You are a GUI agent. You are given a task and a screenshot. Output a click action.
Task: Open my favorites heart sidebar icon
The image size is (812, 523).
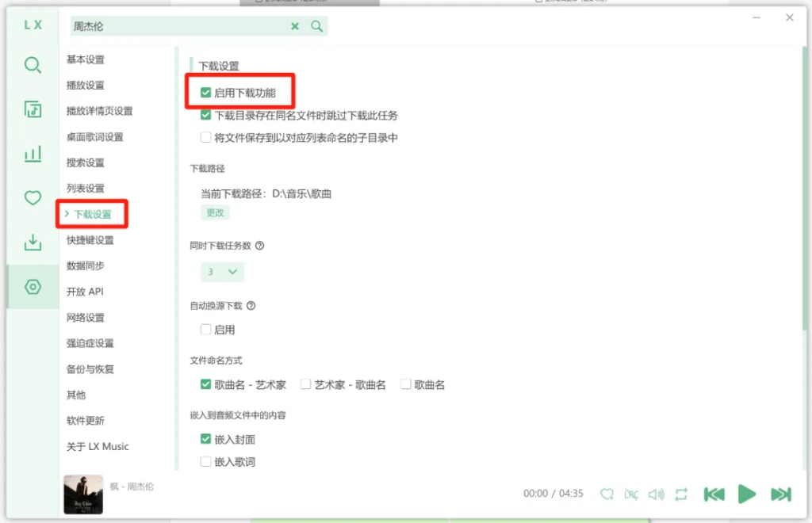coord(33,197)
